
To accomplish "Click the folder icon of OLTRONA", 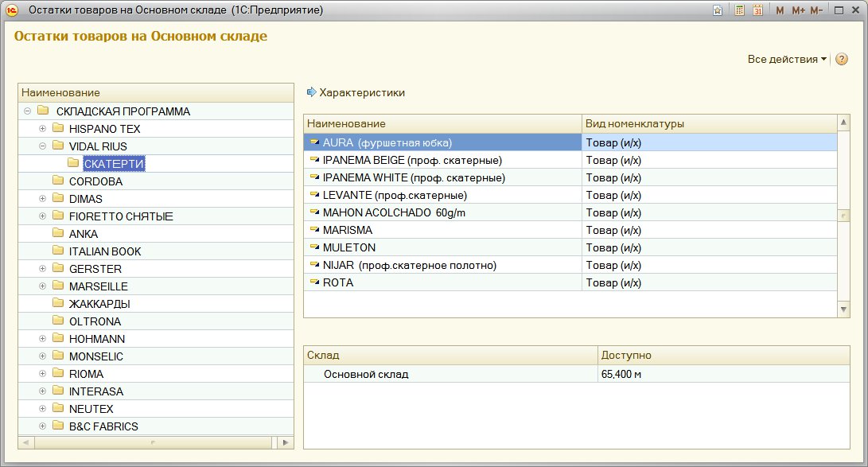I will click(x=58, y=321).
